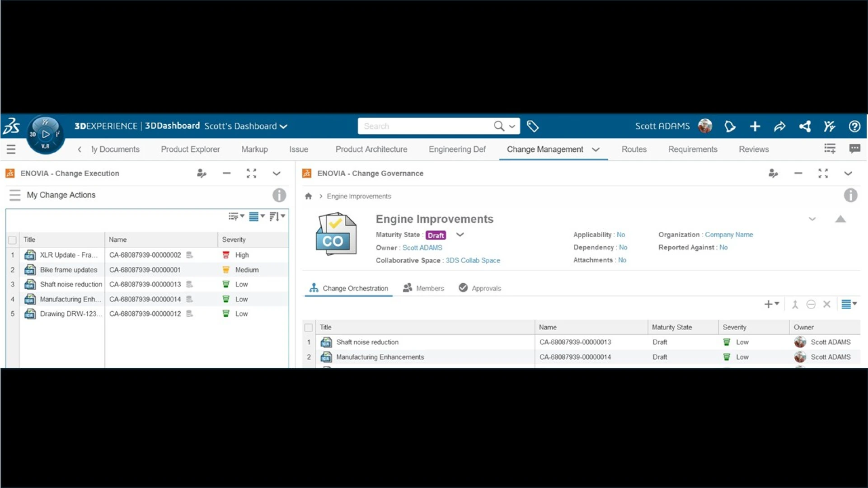Switch to Product Explorer tab

(190, 149)
